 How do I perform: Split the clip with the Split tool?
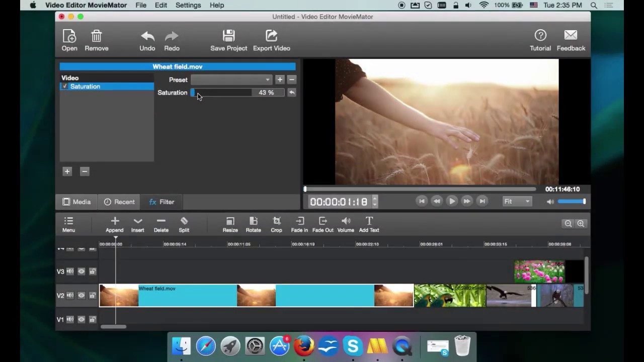click(184, 224)
